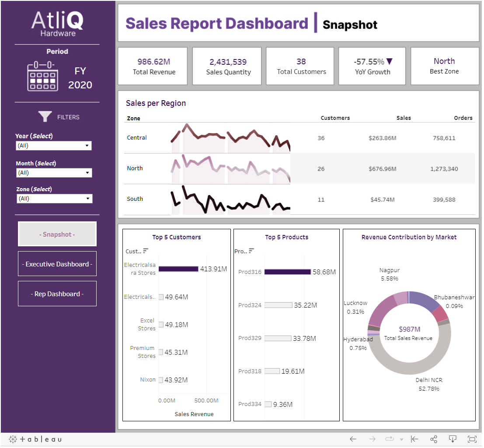
Task: Click the Refresh data icon
Action: coord(390,439)
